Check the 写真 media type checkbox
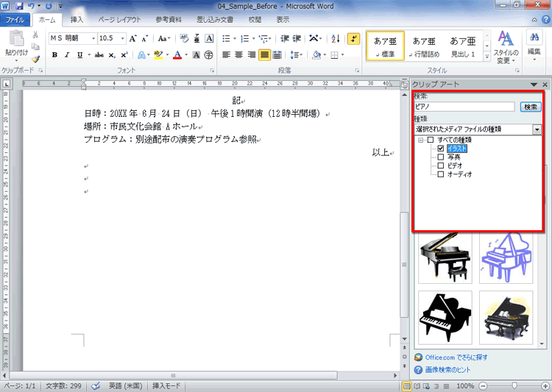 tap(440, 157)
